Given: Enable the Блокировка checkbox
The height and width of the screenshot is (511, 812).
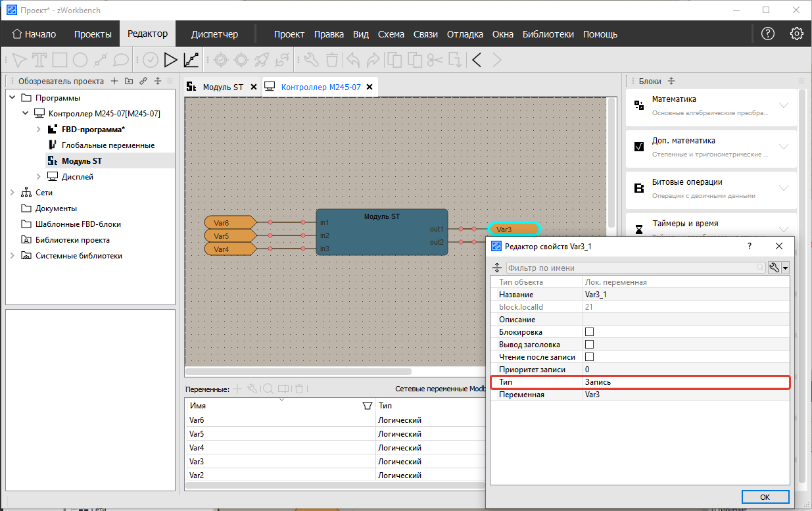Looking at the screenshot, I should point(589,332).
